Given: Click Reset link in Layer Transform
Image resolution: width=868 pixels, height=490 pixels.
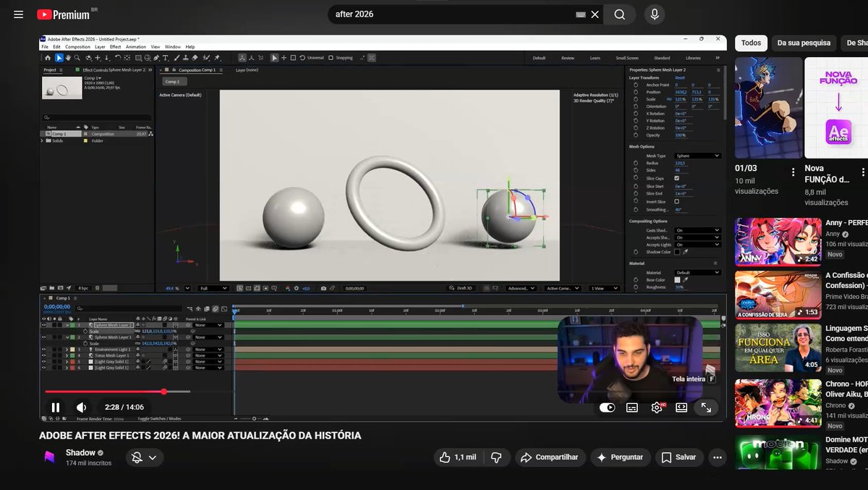Looking at the screenshot, I should pos(680,77).
